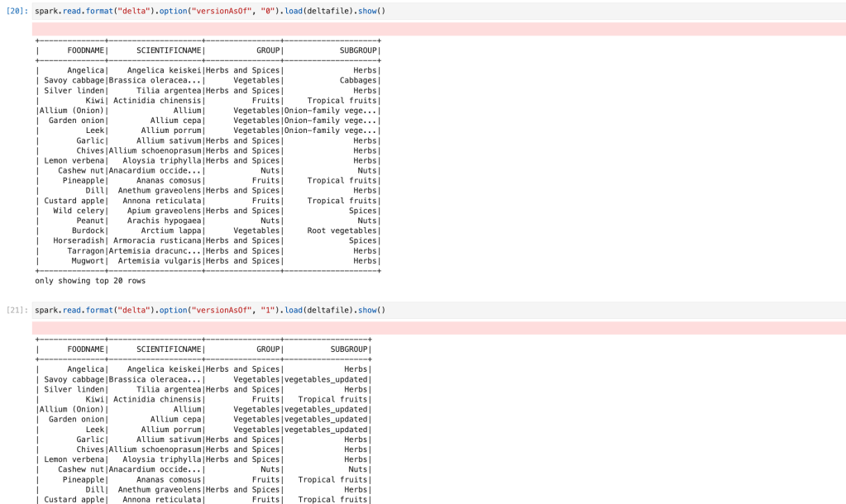Screen dimensions: 846x504
Task: Click the pink stderr bar under cell 20
Action: (438, 29)
